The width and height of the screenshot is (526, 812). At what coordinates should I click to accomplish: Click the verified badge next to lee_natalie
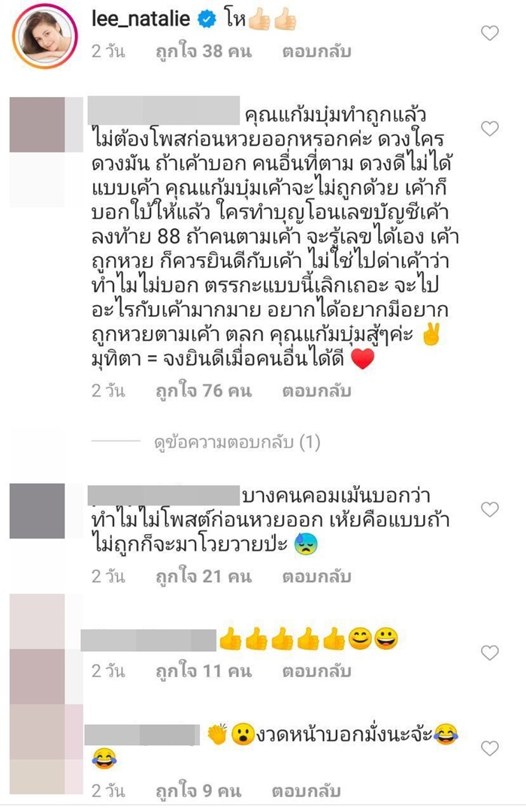(x=207, y=20)
